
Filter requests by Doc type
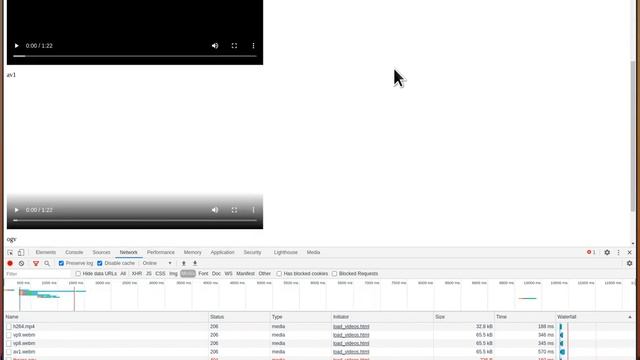click(216, 274)
